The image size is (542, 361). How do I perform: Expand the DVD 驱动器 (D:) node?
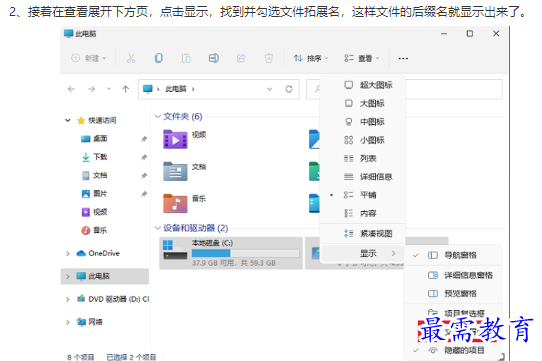coord(68,299)
